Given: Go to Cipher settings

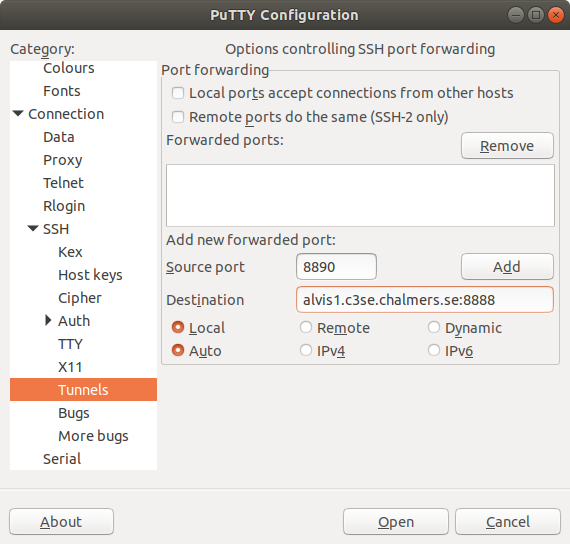Looking at the screenshot, I should click(80, 298).
